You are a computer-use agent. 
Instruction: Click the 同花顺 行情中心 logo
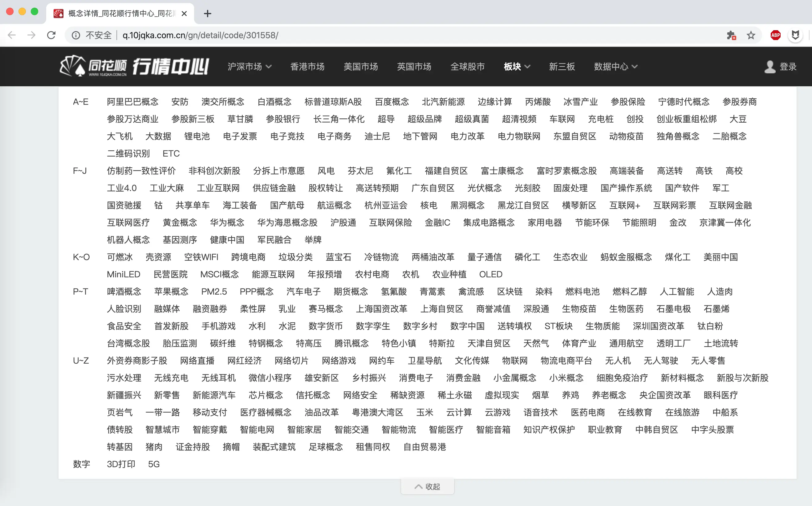tap(134, 66)
